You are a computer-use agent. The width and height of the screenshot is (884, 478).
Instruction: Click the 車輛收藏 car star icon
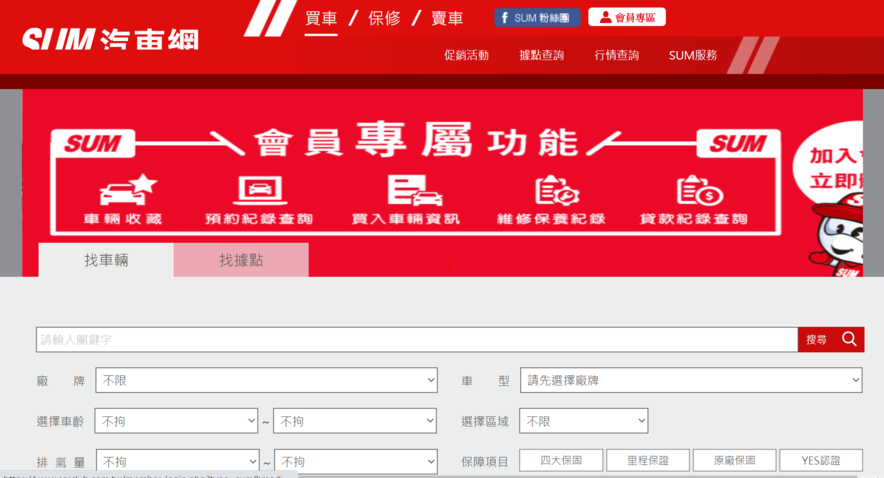[x=128, y=189]
